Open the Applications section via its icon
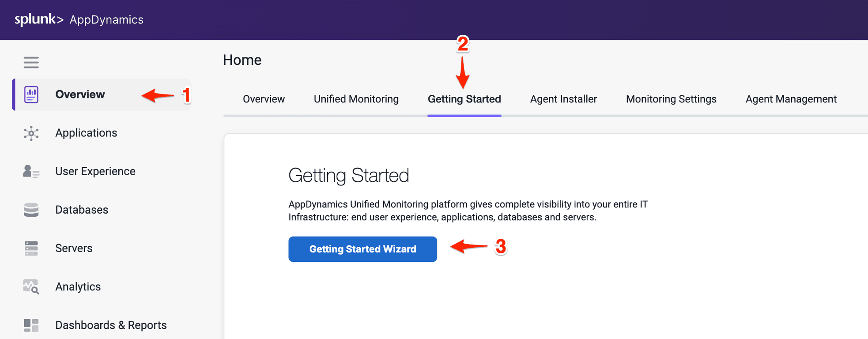 click(30, 133)
